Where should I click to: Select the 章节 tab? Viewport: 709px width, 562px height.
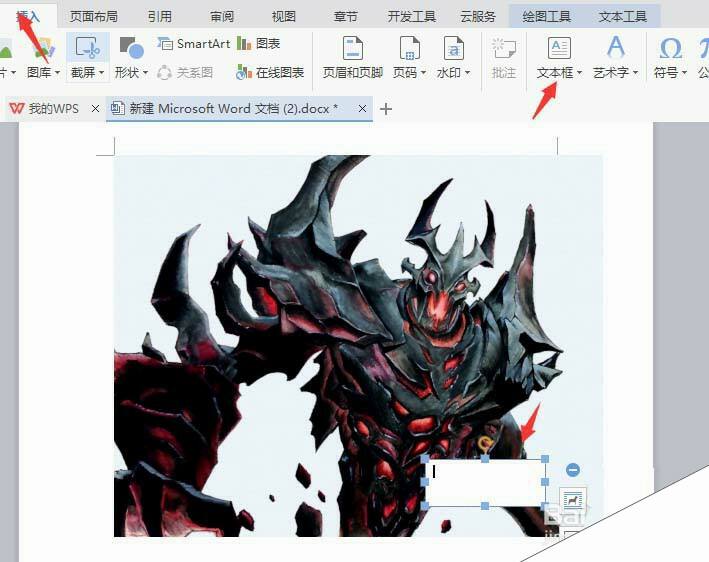click(345, 17)
